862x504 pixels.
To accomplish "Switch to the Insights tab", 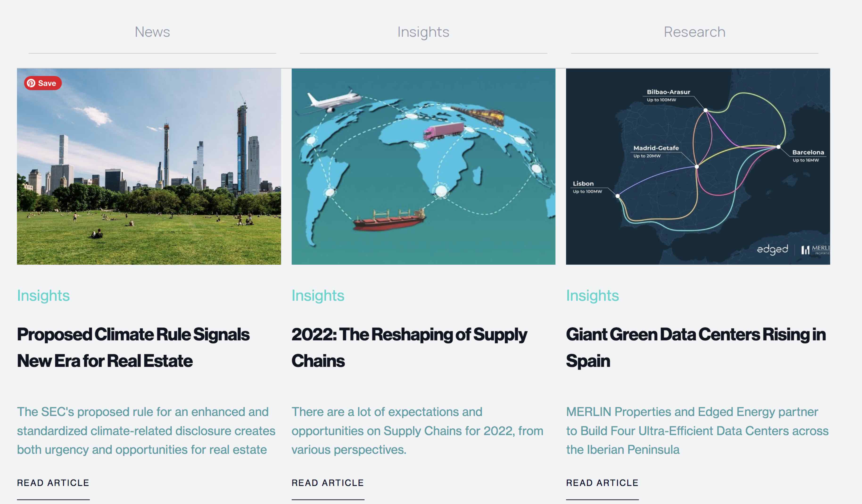I will [423, 32].
